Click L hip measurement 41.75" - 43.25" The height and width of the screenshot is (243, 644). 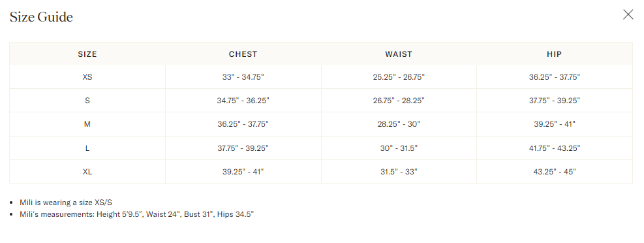(x=555, y=148)
